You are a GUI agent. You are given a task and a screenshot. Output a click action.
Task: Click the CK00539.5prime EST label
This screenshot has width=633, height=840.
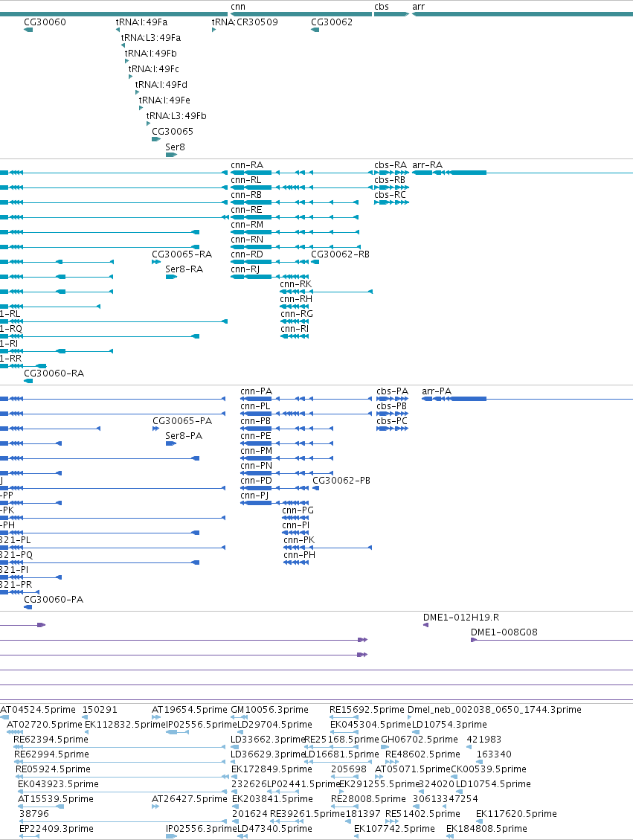point(489,769)
